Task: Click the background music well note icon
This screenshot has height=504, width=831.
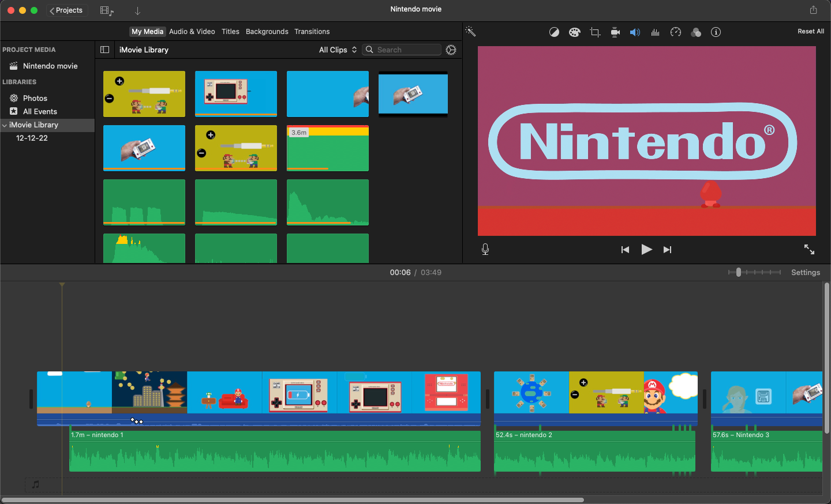Action: point(35,484)
